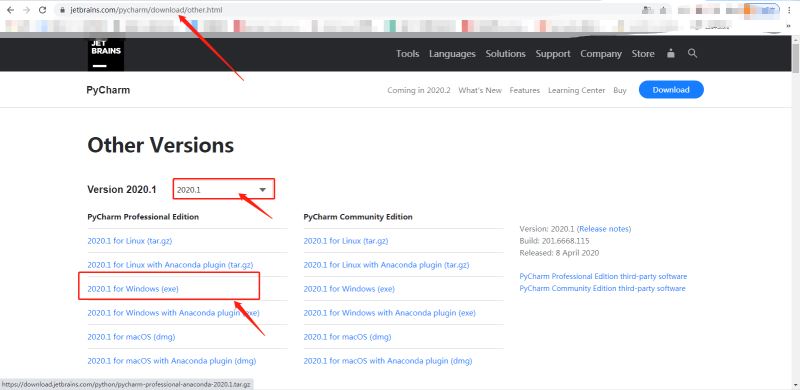This screenshot has width=800, height=390.
Task: Download Community 2020.1 Linux with Anaconda plugin
Action: coord(386,265)
